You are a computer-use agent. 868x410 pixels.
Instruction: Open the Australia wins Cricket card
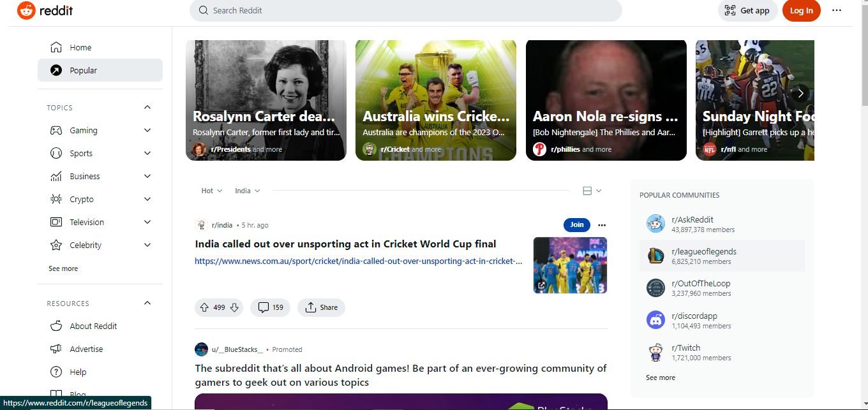(436, 100)
